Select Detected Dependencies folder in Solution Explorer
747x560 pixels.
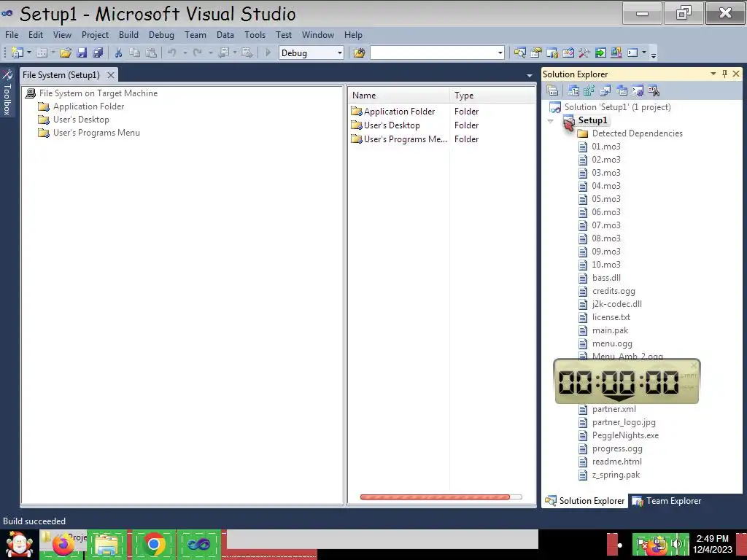[x=637, y=133]
